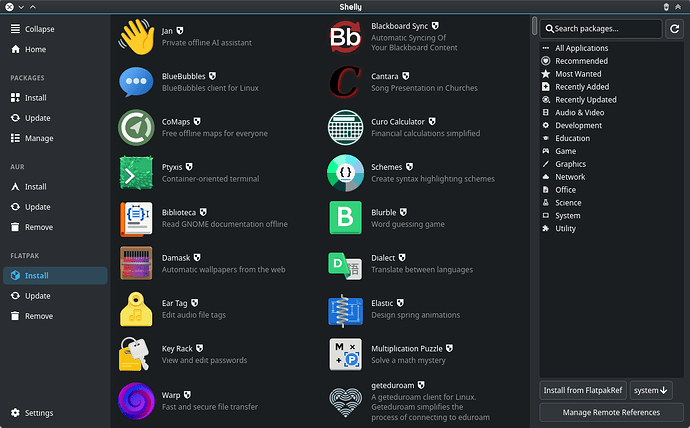Select the Key Rack keys icon
The image size is (690, 428).
pyautogui.click(x=134, y=354)
